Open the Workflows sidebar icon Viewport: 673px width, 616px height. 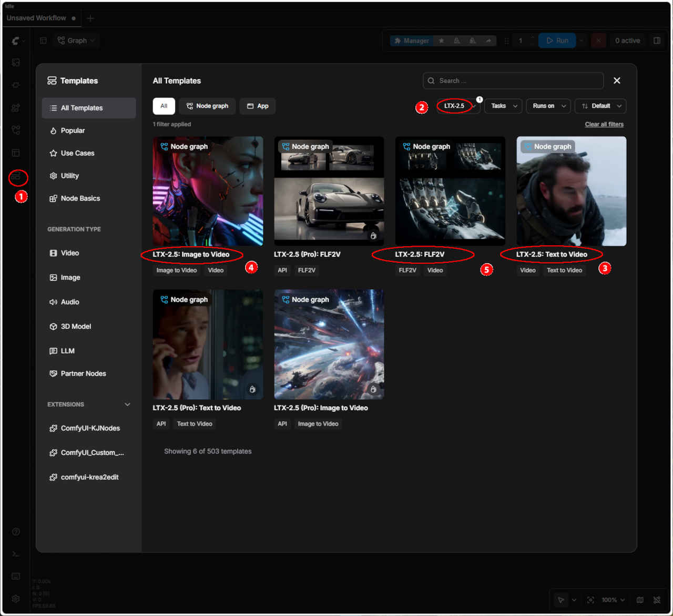[16, 130]
